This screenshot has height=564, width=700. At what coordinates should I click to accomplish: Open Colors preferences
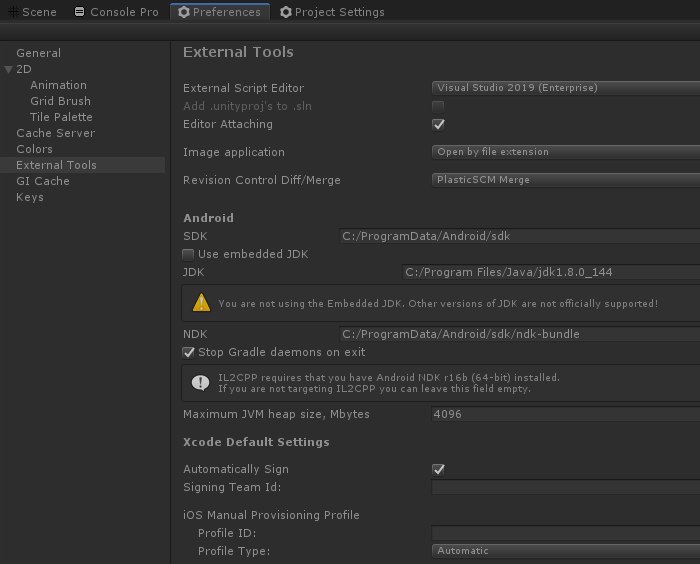(x=34, y=149)
